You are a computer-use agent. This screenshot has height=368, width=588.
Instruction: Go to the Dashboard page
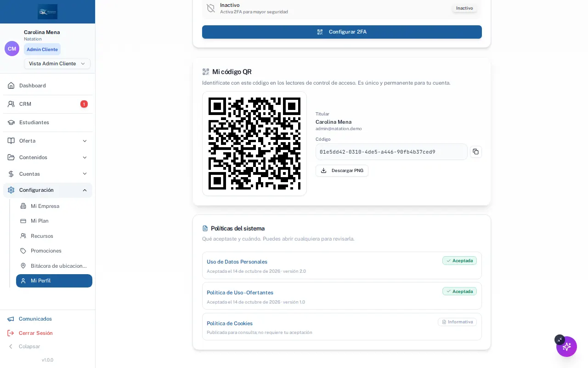click(48, 86)
